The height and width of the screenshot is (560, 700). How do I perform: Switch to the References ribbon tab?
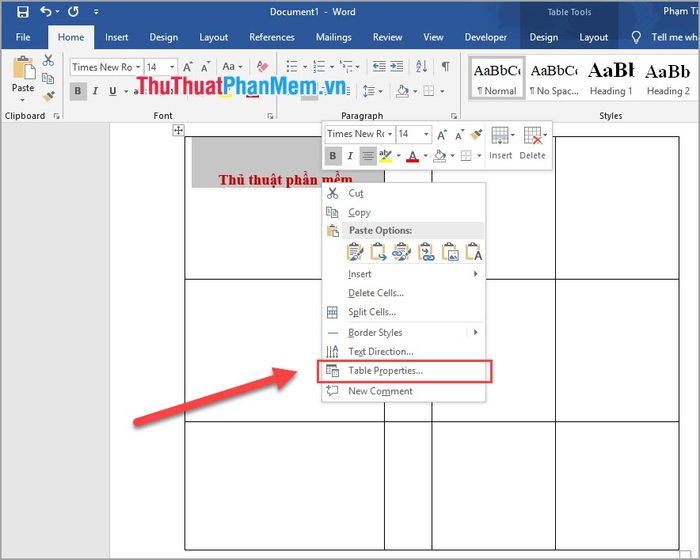point(271,37)
